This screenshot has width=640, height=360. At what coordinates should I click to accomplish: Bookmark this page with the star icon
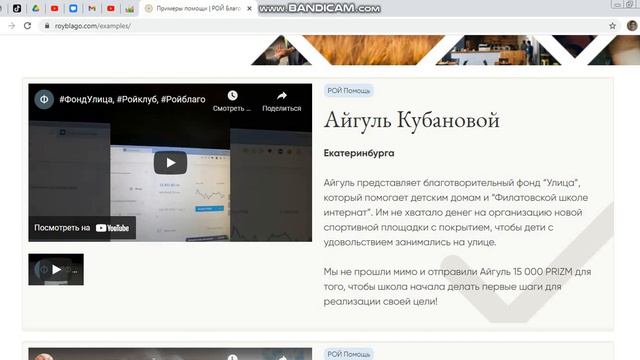click(x=612, y=26)
